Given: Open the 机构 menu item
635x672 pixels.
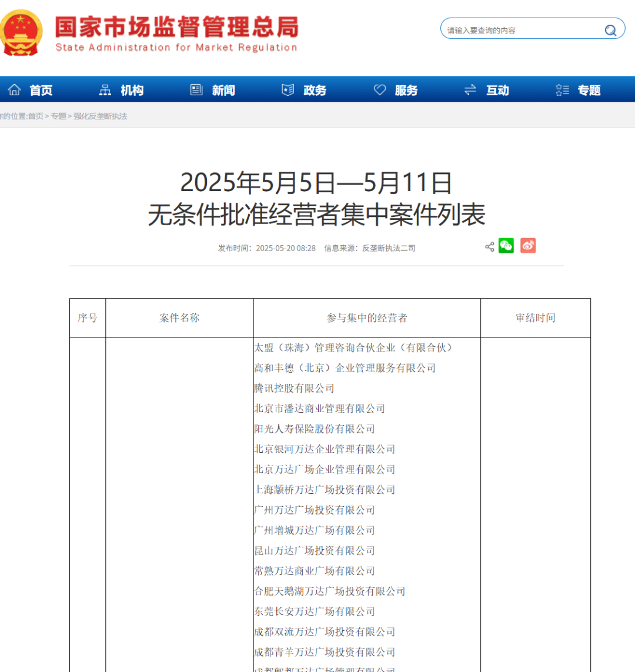Looking at the screenshot, I should tap(132, 90).
